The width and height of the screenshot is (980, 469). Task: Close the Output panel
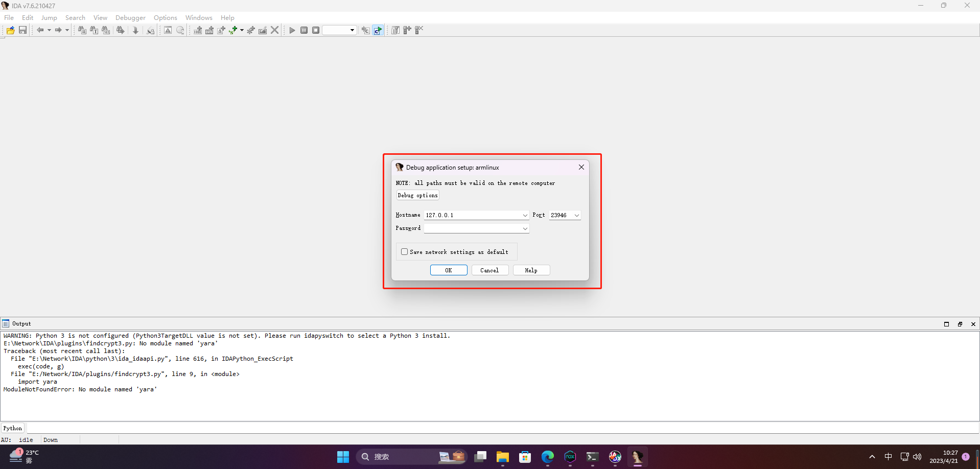pyautogui.click(x=973, y=324)
